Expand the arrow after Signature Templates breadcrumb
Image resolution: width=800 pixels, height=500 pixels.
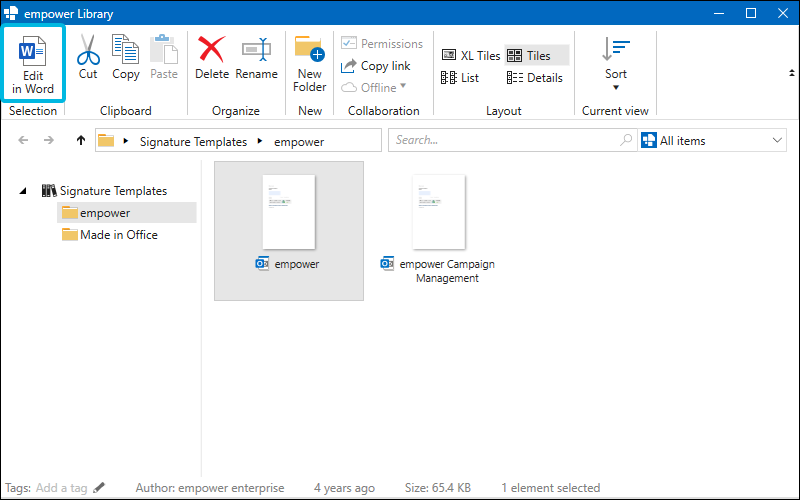click(x=260, y=141)
